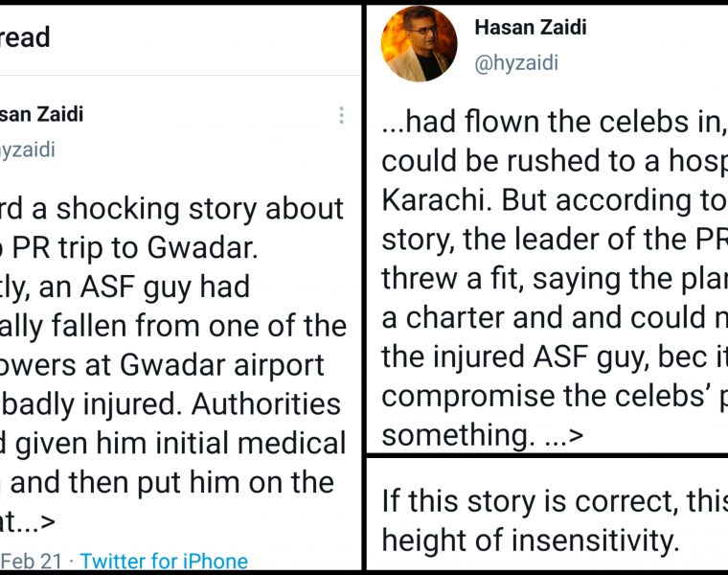Click the @hyzaidi handle under the avatar
The image size is (728, 575).
click(516, 63)
